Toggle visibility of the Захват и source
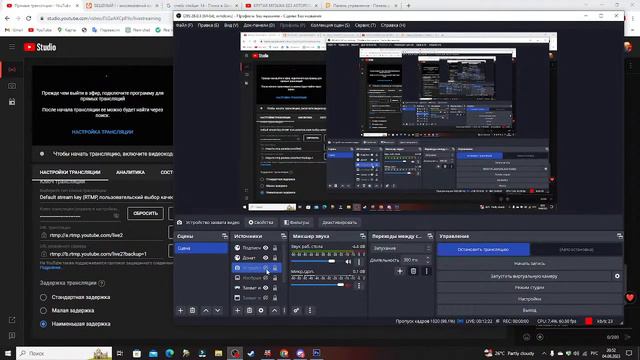The width and height of the screenshot is (640, 360). click(x=265, y=288)
